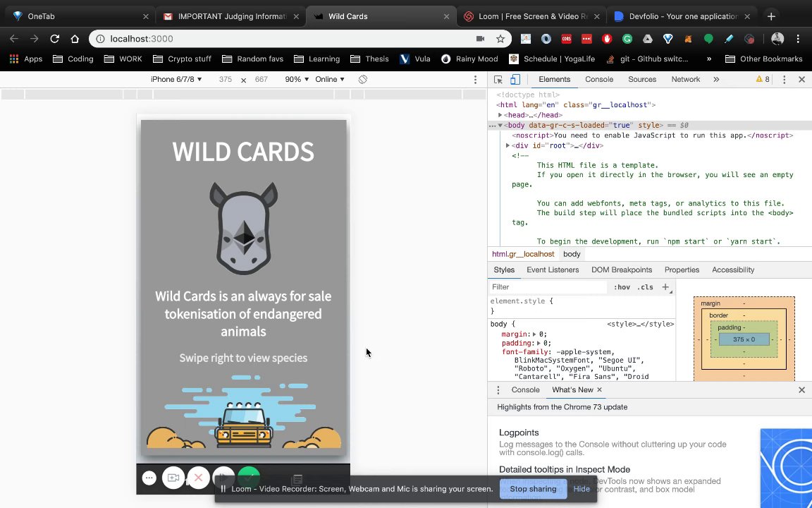Toggle the :hov element state panel
The image size is (812, 508).
(x=622, y=287)
